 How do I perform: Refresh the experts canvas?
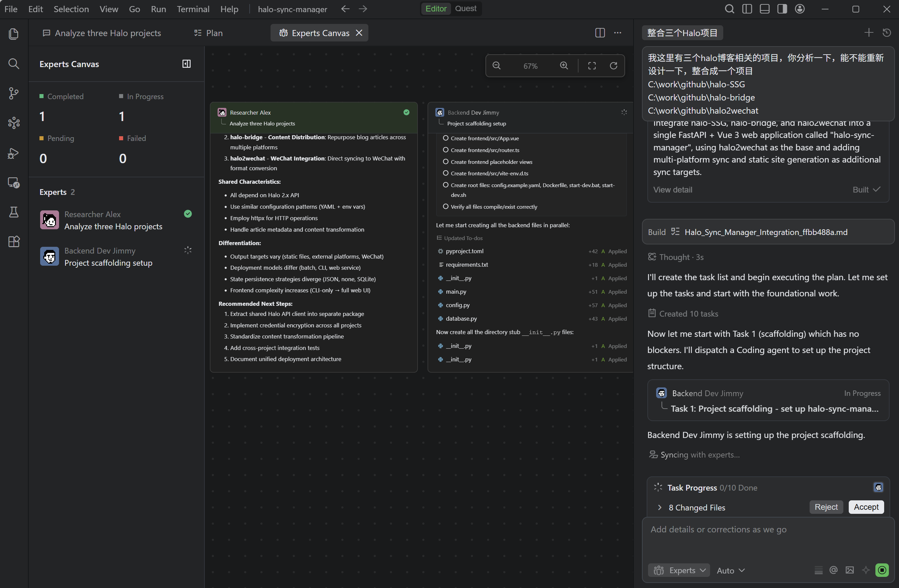614,66
